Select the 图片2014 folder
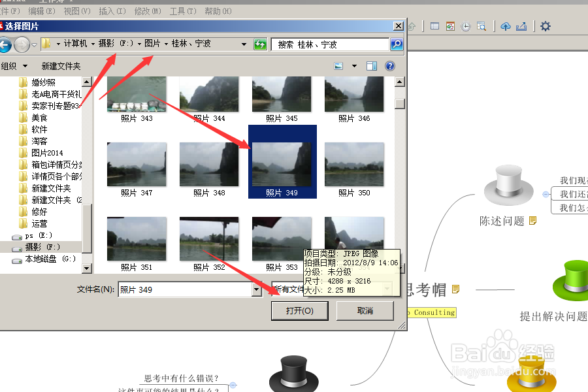 tap(41, 153)
